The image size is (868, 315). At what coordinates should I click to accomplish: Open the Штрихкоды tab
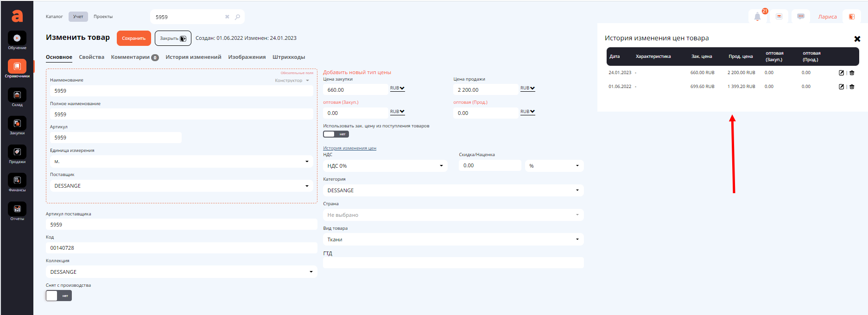click(x=288, y=57)
